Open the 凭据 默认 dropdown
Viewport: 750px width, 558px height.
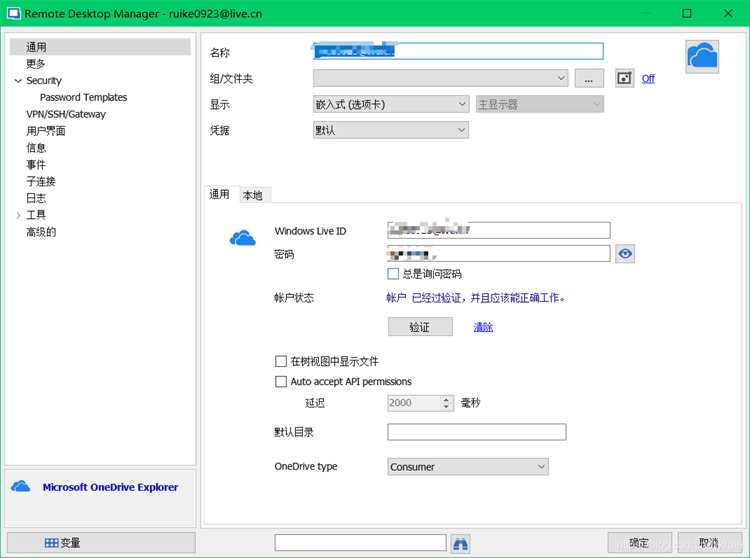coord(391,130)
